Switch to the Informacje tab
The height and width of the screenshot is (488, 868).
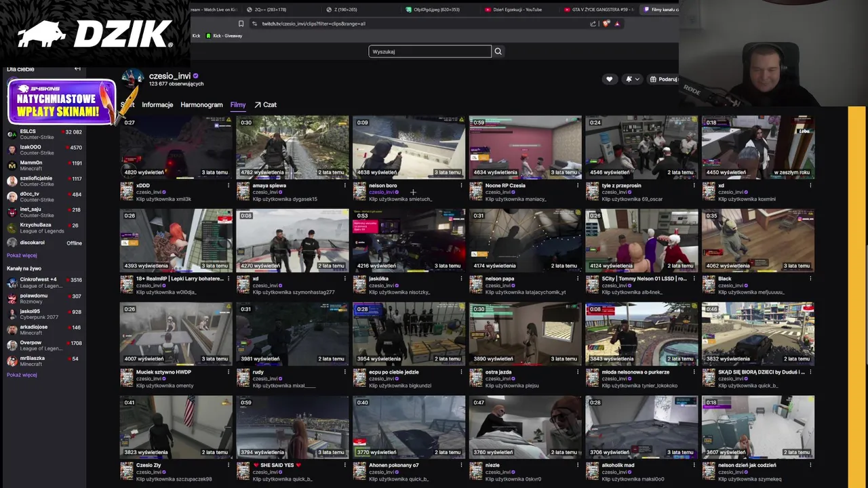click(157, 105)
